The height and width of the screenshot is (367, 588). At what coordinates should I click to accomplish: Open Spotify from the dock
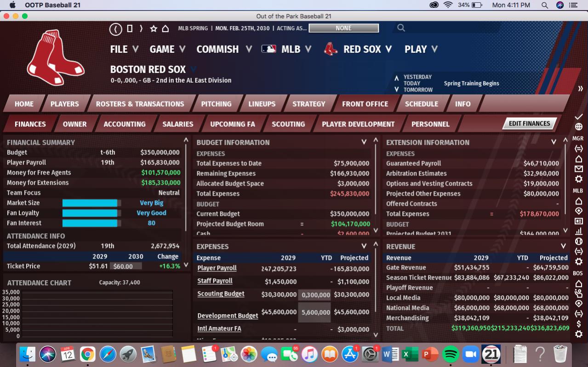(x=451, y=354)
